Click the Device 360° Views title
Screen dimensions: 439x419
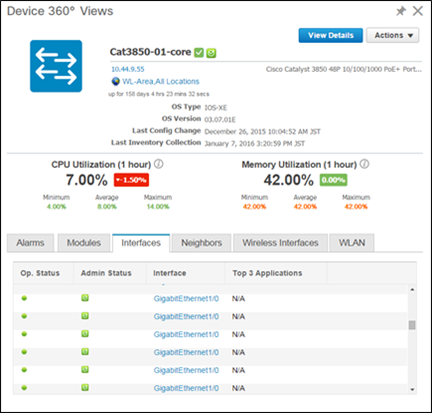(60, 11)
